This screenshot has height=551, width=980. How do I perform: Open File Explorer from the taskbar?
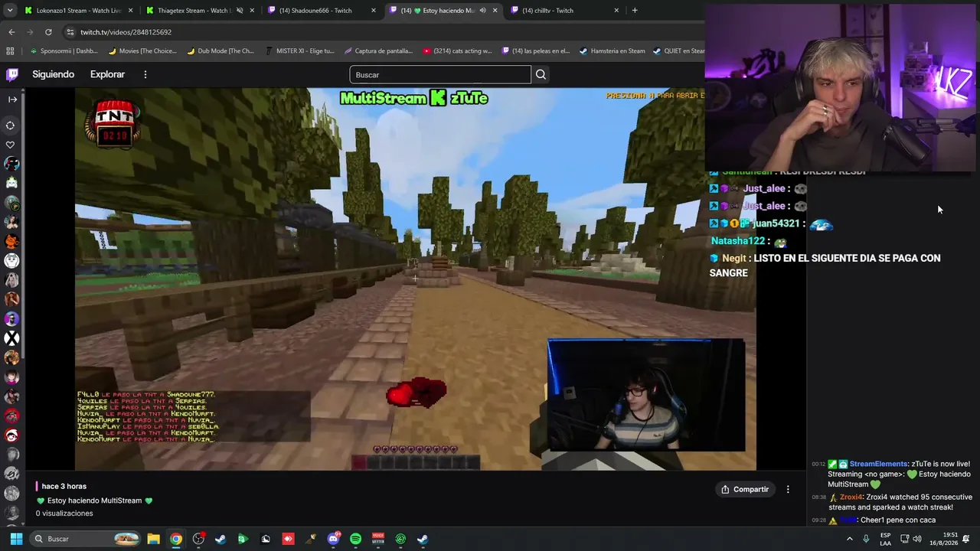pos(153,539)
